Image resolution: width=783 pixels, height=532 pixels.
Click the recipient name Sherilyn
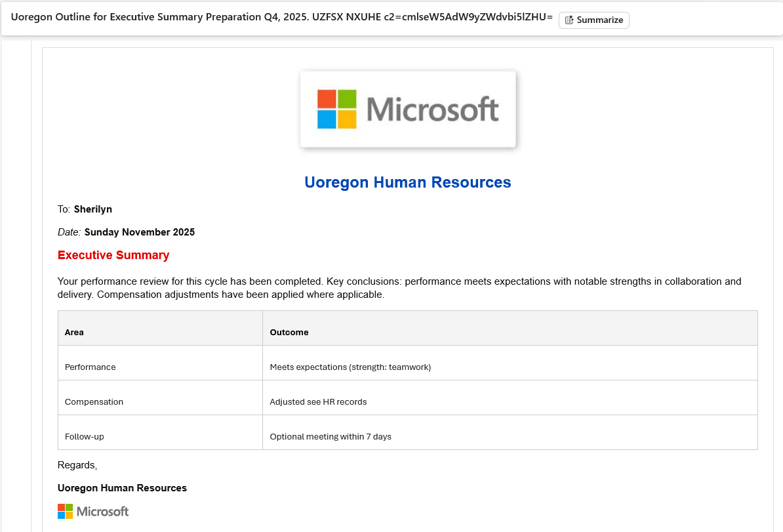click(x=92, y=209)
